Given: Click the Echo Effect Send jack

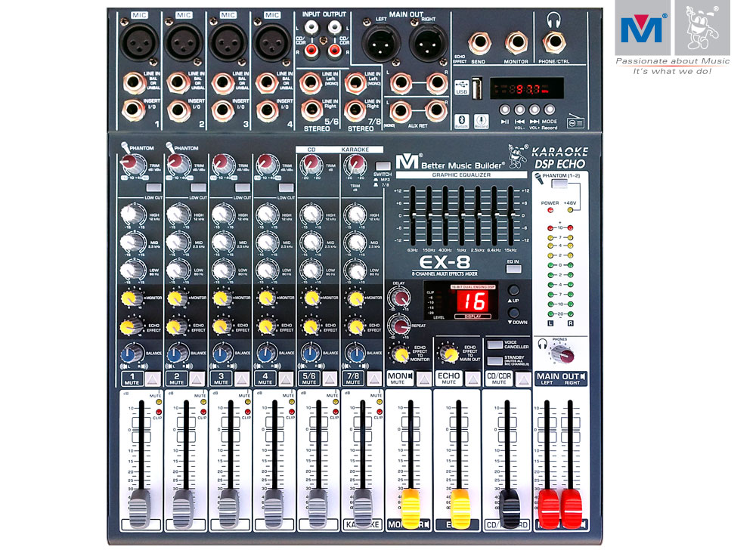Looking at the screenshot, I should point(479,43).
